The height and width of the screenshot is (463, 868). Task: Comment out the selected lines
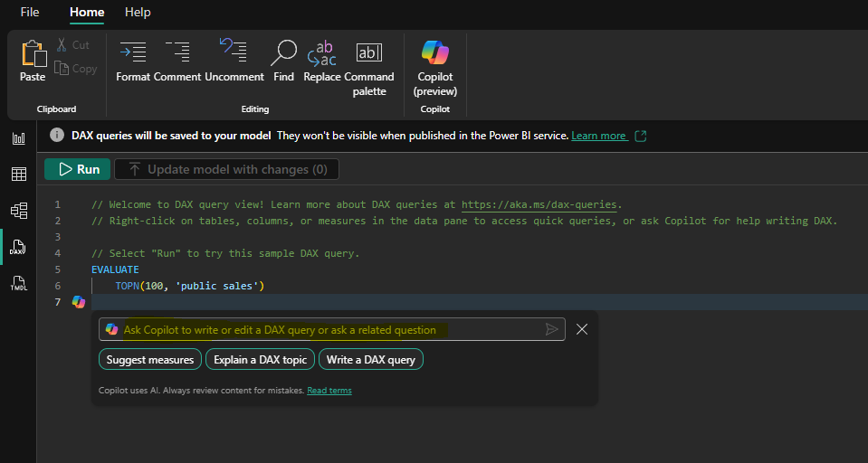coord(177,60)
